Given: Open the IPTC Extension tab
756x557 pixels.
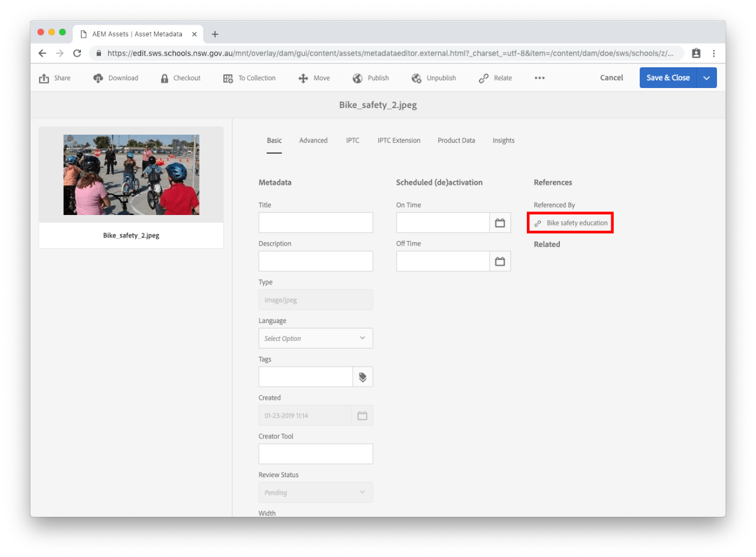Looking at the screenshot, I should click(x=399, y=141).
